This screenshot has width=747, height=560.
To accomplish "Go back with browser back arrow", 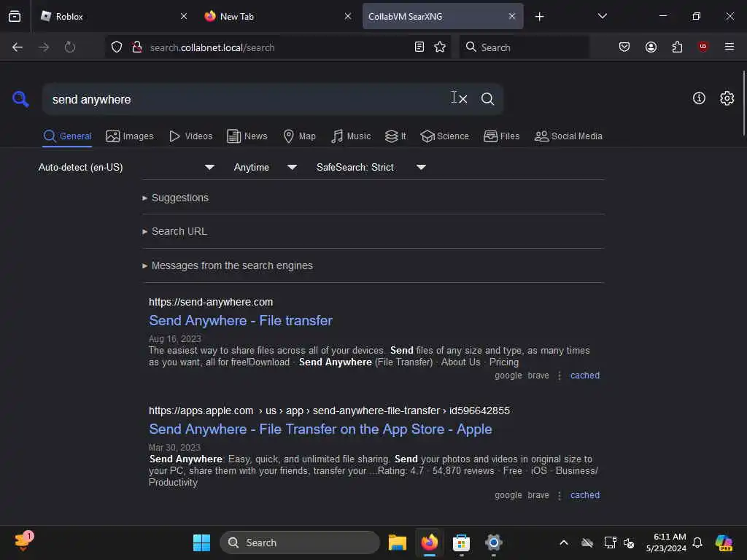I will pyautogui.click(x=18, y=47).
